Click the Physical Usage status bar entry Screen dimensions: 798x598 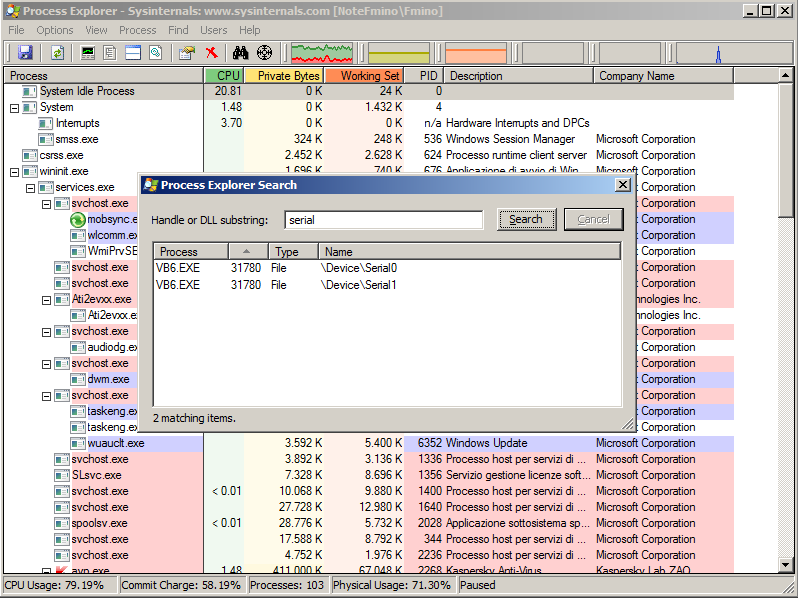(x=391, y=585)
